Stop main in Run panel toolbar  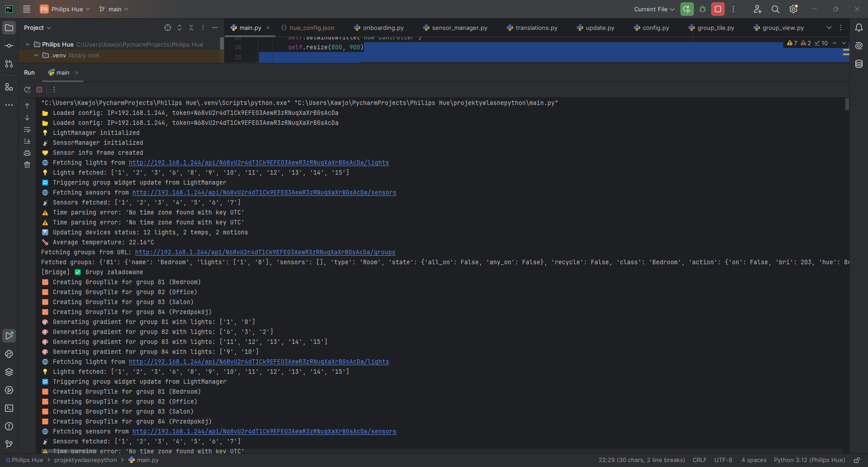tap(39, 90)
